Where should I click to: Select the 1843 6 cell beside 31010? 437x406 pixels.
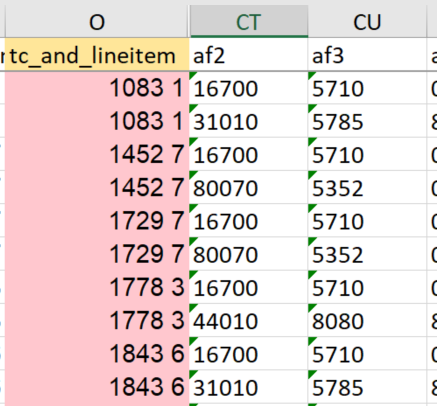(x=97, y=387)
